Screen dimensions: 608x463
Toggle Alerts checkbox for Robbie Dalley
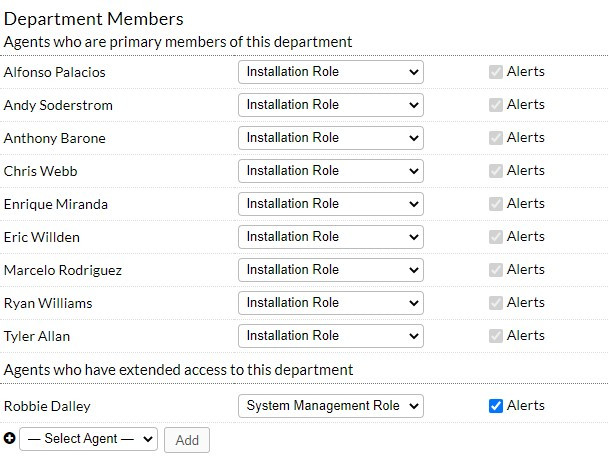pos(496,406)
